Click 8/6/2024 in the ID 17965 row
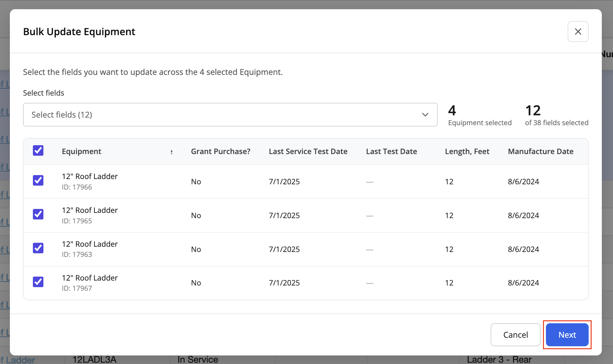The height and width of the screenshot is (364, 613). pyautogui.click(x=523, y=216)
